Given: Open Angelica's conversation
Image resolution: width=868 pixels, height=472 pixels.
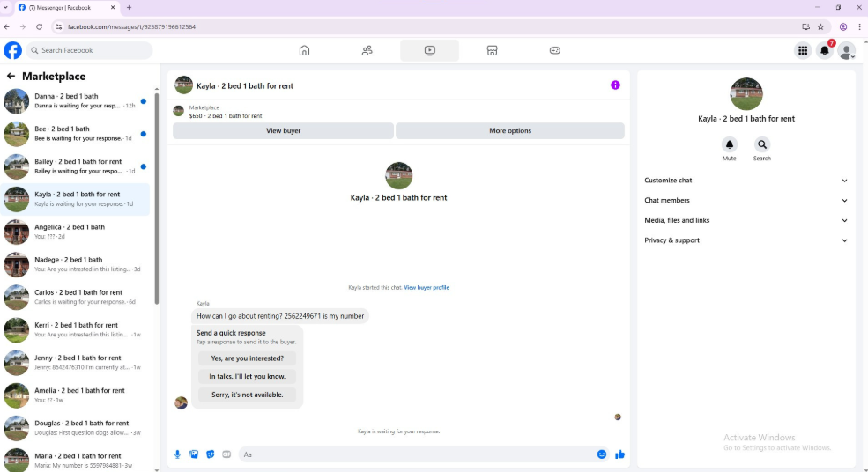Looking at the screenshot, I should click(75, 232).
